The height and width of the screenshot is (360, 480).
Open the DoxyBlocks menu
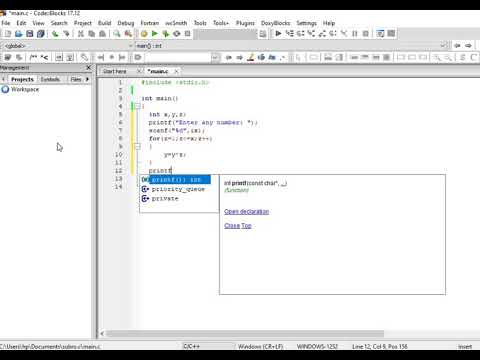(275, 23)
